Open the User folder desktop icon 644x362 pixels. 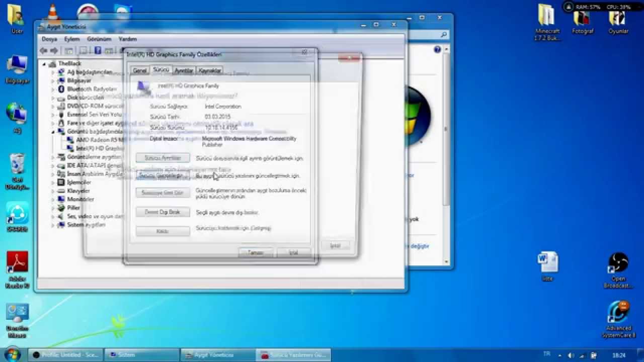tap(17, 19)
